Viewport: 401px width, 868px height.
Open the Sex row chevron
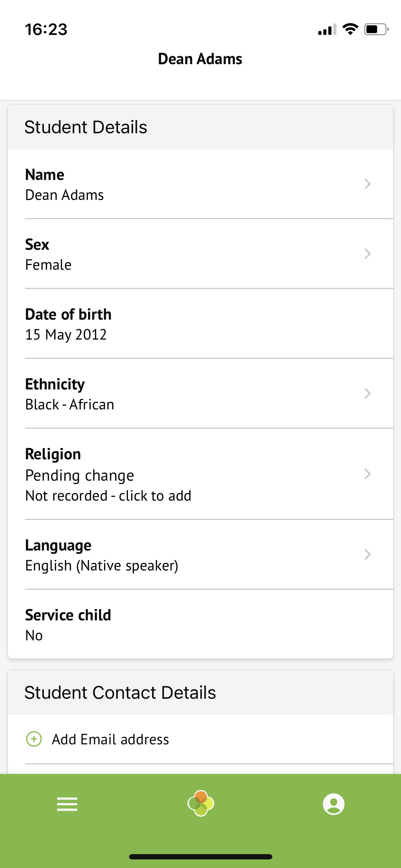(367, 254)
